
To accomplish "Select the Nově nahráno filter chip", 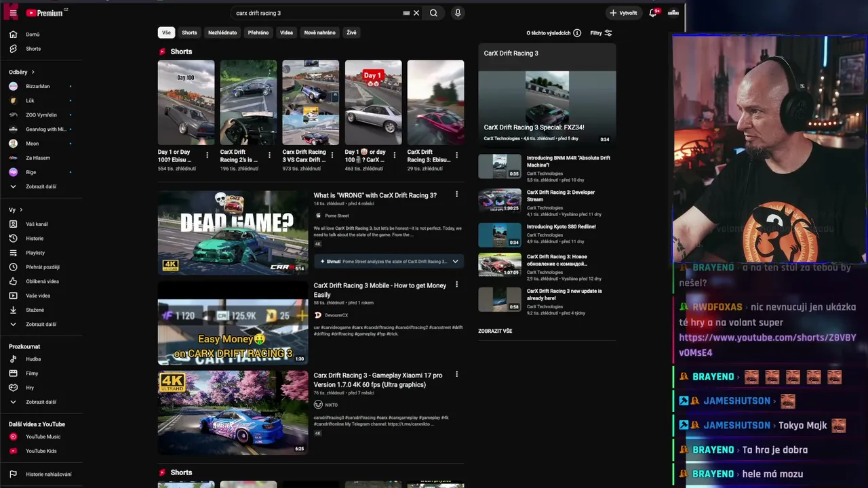I will point(319,33).
